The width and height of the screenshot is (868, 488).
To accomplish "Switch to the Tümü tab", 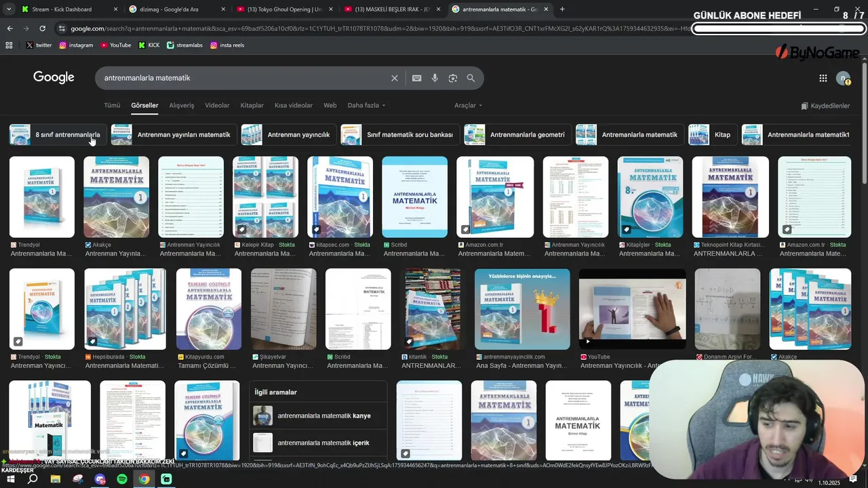I will click(112, 106).
